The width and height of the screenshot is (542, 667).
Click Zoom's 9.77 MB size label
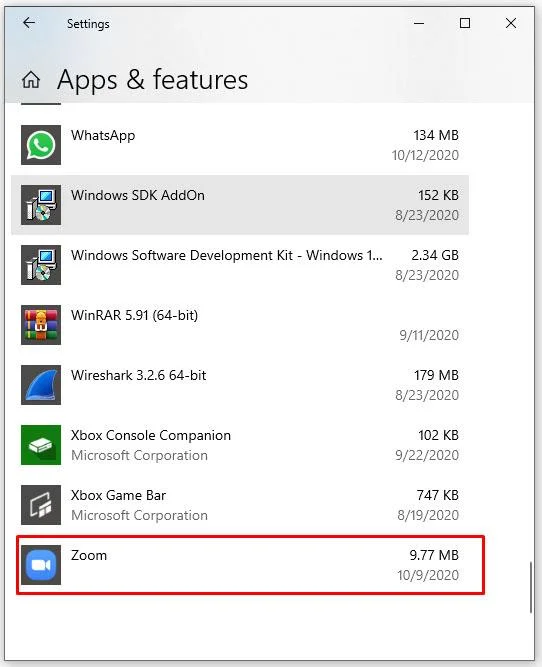click(434, 555)
